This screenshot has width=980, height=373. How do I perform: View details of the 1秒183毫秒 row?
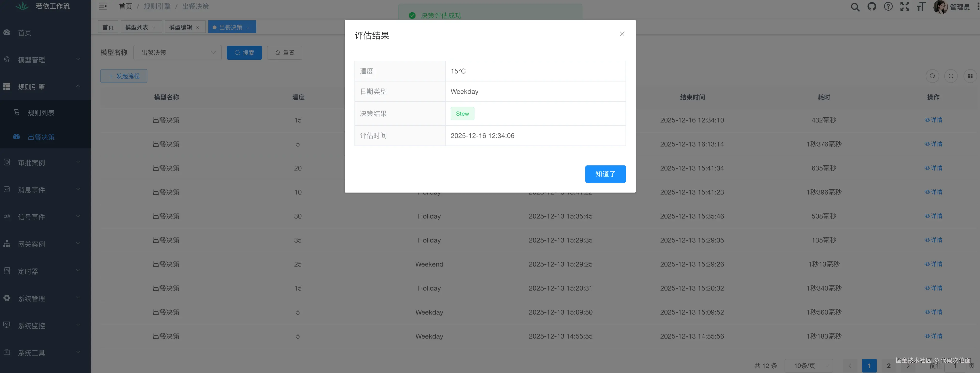click(933, 336)
